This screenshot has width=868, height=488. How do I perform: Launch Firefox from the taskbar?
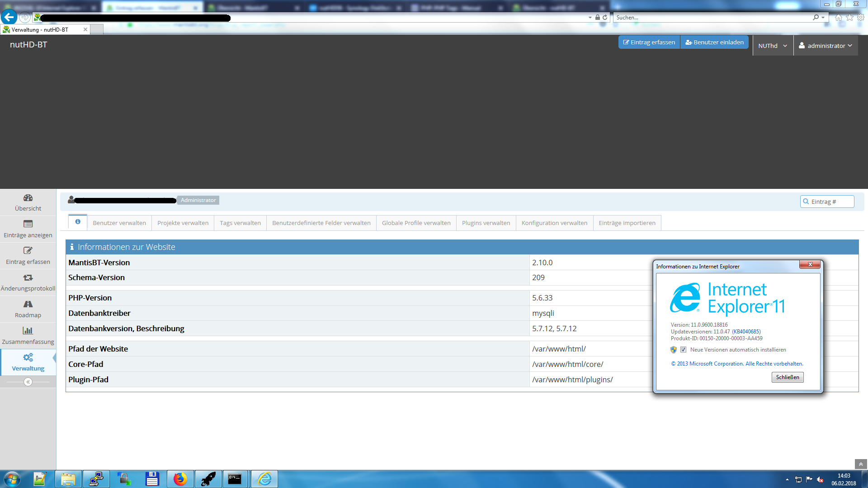point(180,479)
